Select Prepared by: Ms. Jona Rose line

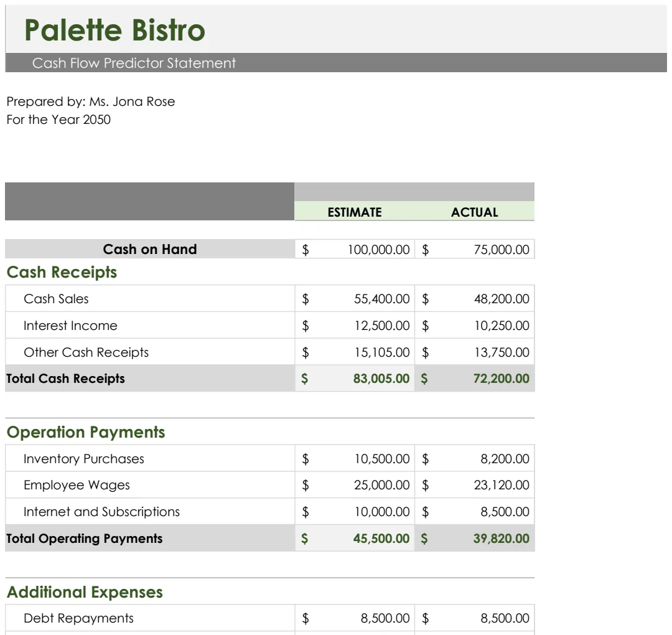[x=91, y=101]
